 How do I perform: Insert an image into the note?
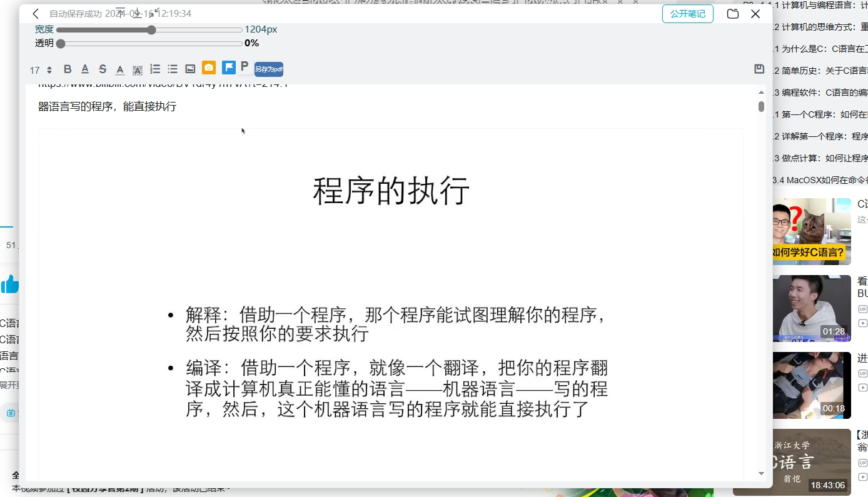coord(190,69)
